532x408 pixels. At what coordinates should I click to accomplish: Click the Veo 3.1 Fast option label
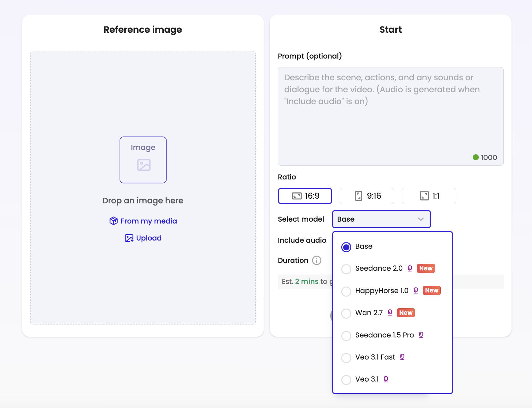(x=375, y=357)
